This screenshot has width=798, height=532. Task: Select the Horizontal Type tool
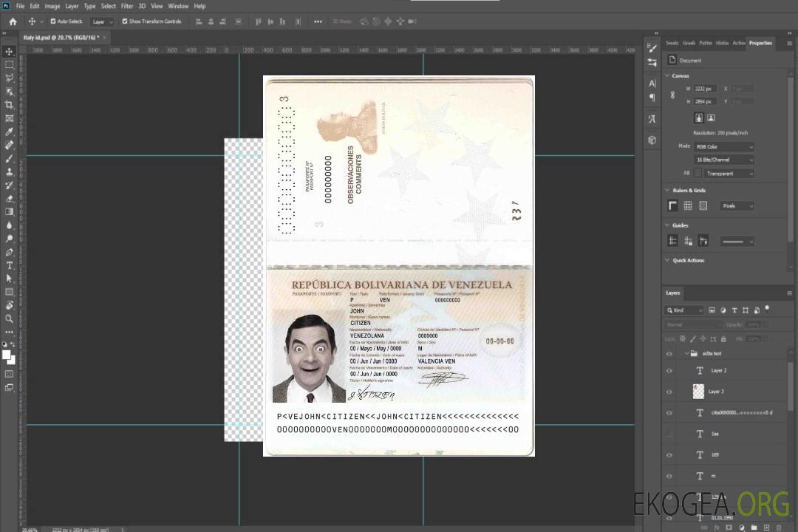pos(9,265)
